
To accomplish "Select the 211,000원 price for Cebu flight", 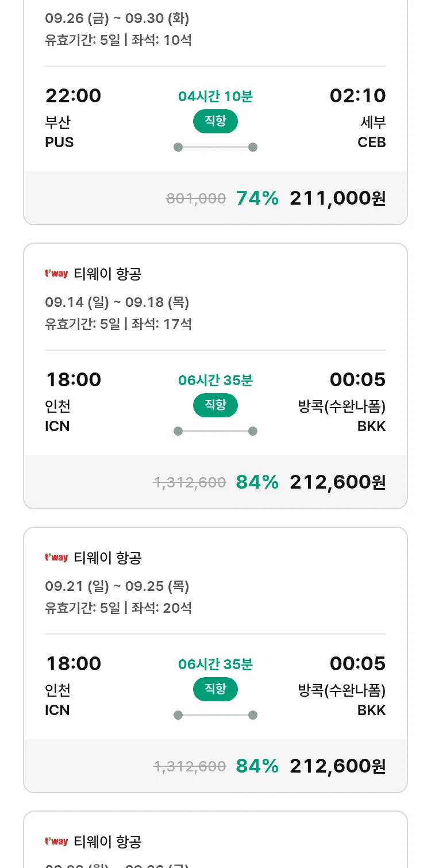I will [337, 198].
